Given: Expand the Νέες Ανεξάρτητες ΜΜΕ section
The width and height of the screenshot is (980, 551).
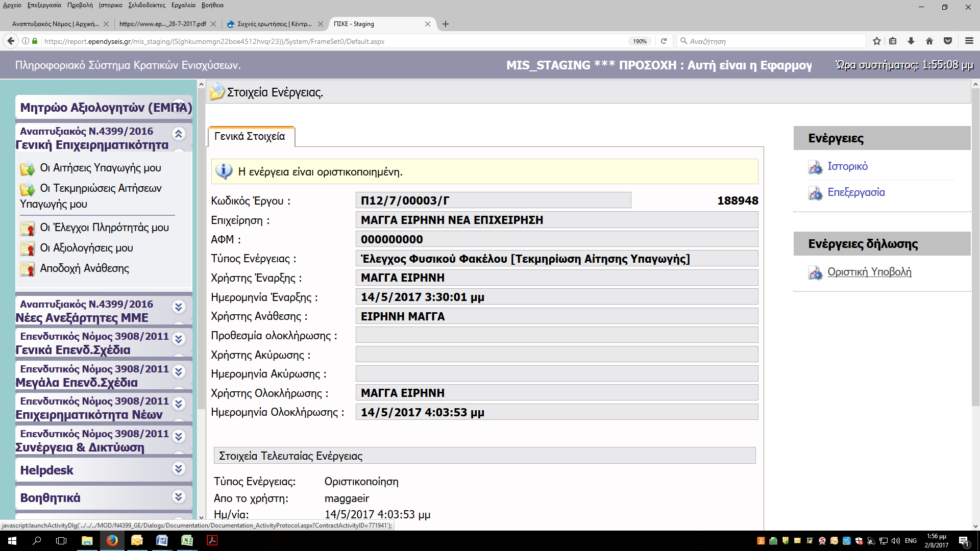Looking at the screenshot, I should point(178,307).
